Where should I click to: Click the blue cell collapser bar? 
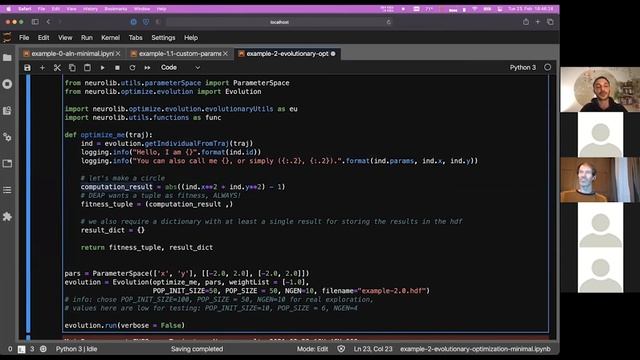click(28, 204)
